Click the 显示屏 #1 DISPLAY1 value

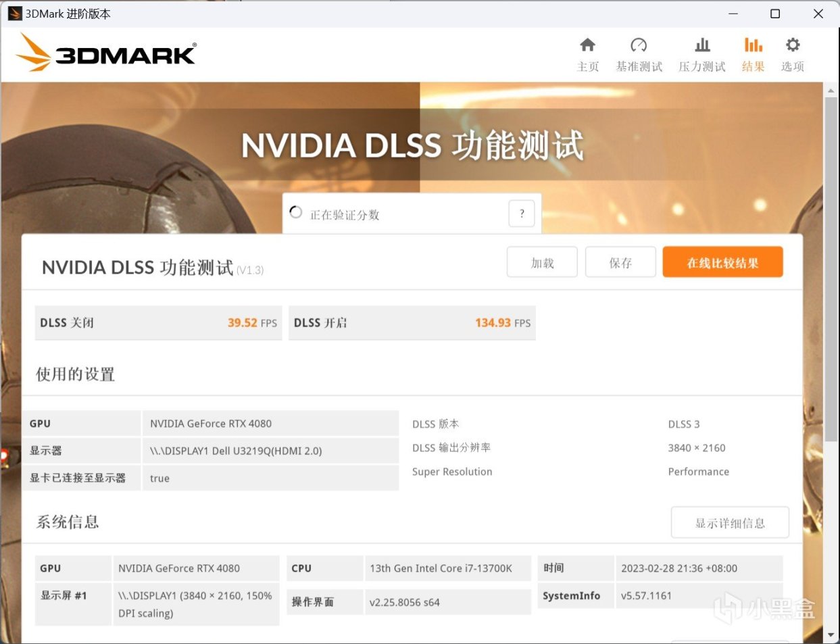click(x=195, y=604)
